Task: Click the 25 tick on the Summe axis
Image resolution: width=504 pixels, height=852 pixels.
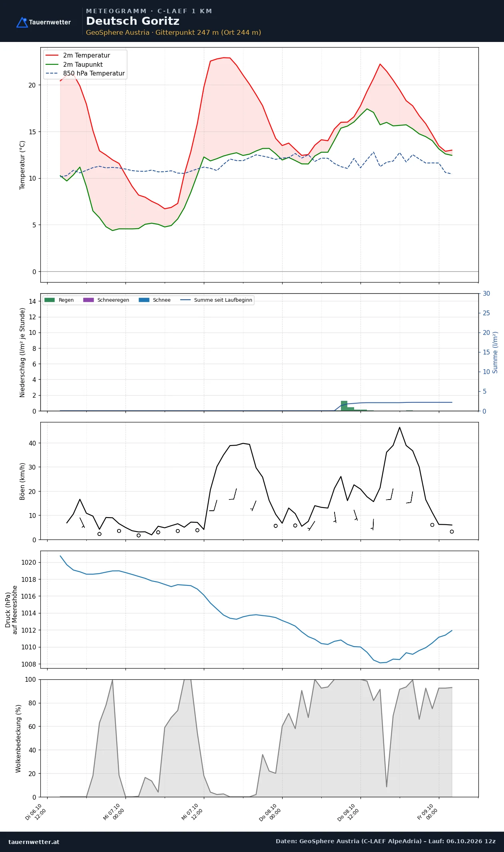Action: coord(486,313)
